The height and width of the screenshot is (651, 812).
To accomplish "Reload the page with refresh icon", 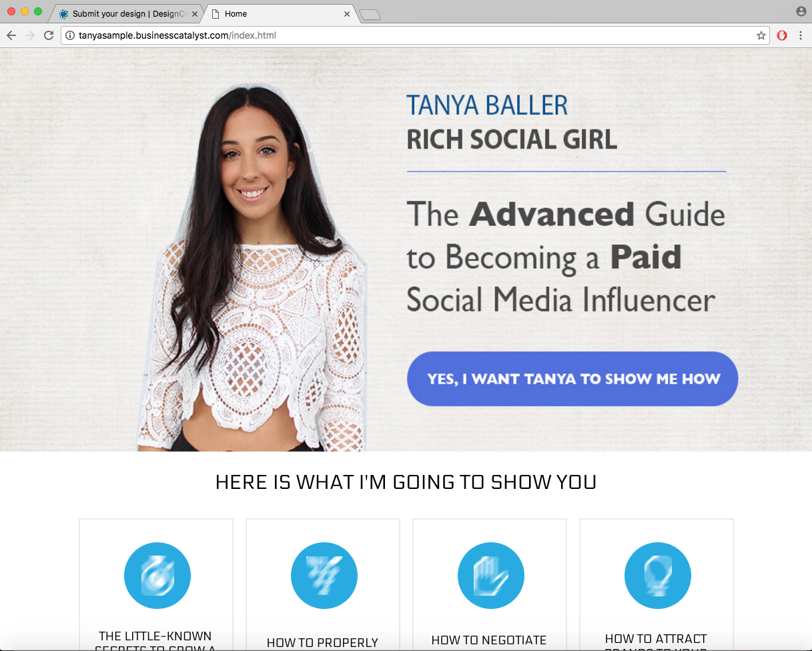I will 48,35.
